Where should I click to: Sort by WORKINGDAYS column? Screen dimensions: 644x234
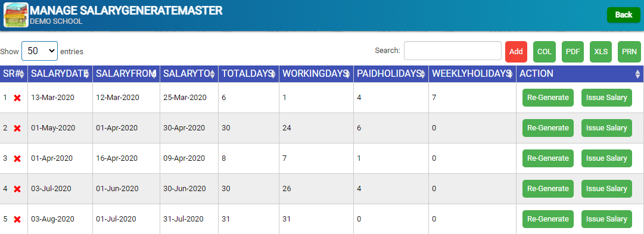click(x=316, y=74)
